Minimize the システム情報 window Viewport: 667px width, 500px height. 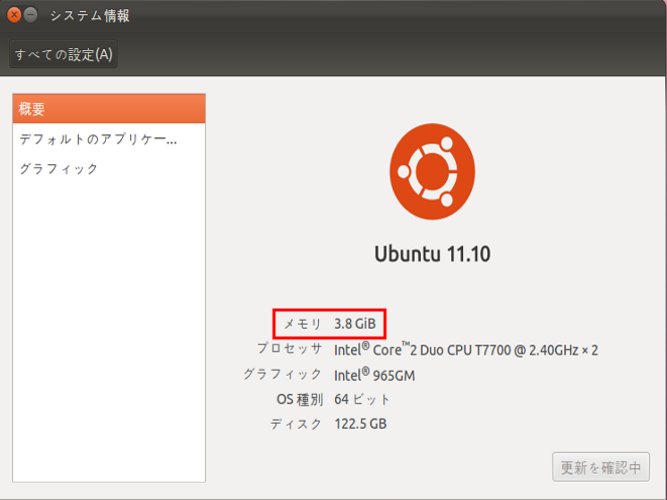coord(31,15)
